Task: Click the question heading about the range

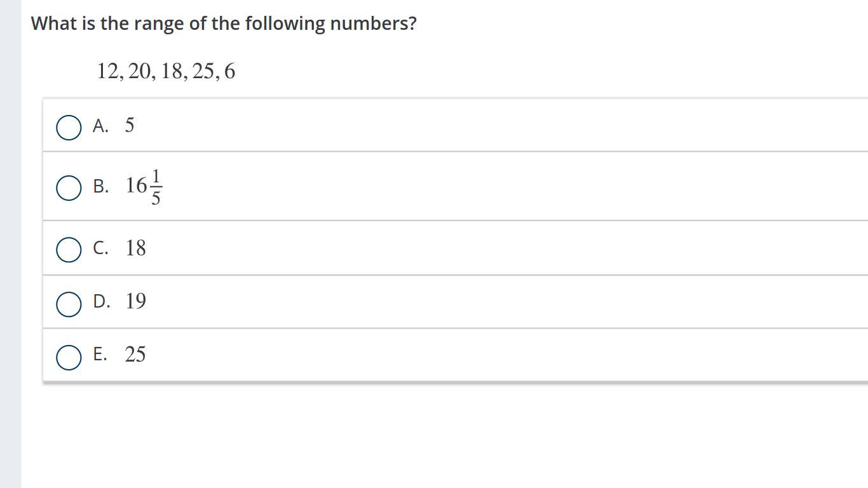Action: click(x=224, y=24)
